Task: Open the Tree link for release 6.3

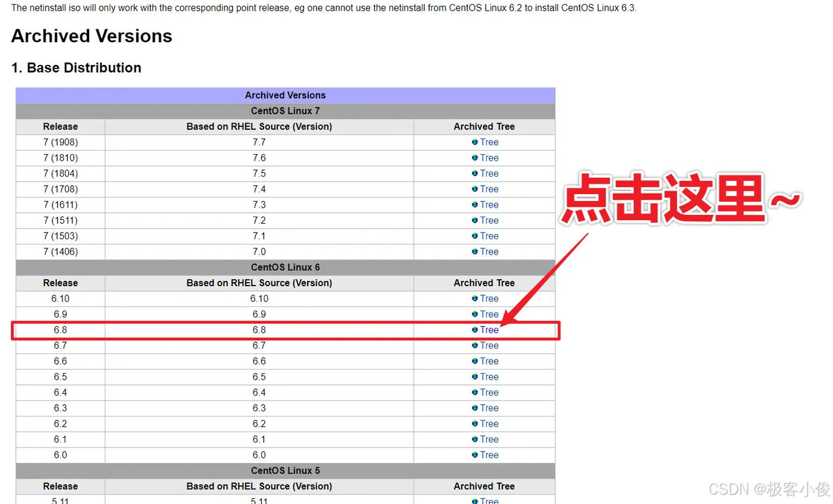Action: (x=489, y=408)
